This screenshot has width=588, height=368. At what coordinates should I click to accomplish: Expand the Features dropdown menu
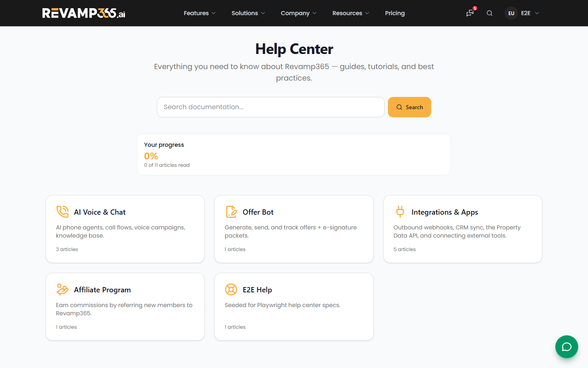(200, 13)
